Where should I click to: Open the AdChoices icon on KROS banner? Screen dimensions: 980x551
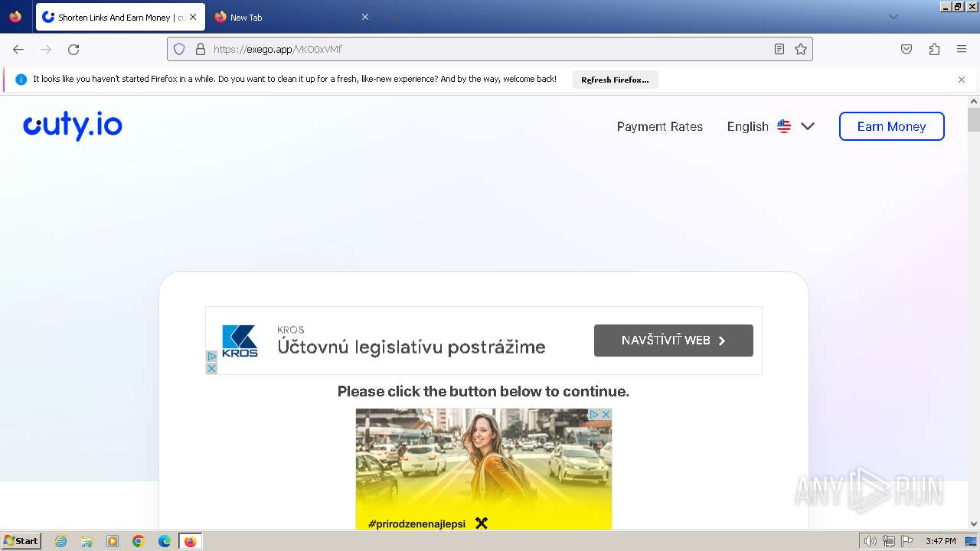(x=212, y=357)
